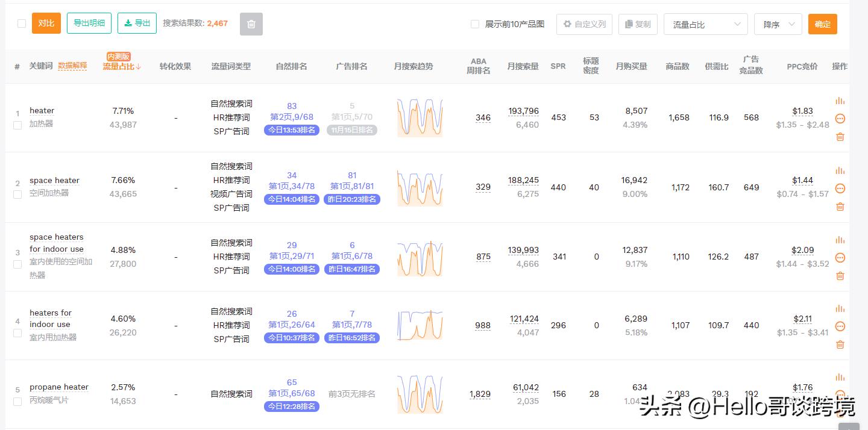Check the select-all checkbox in the toolbar
This screenshot has height=430, width=868.
pos(22,23)
